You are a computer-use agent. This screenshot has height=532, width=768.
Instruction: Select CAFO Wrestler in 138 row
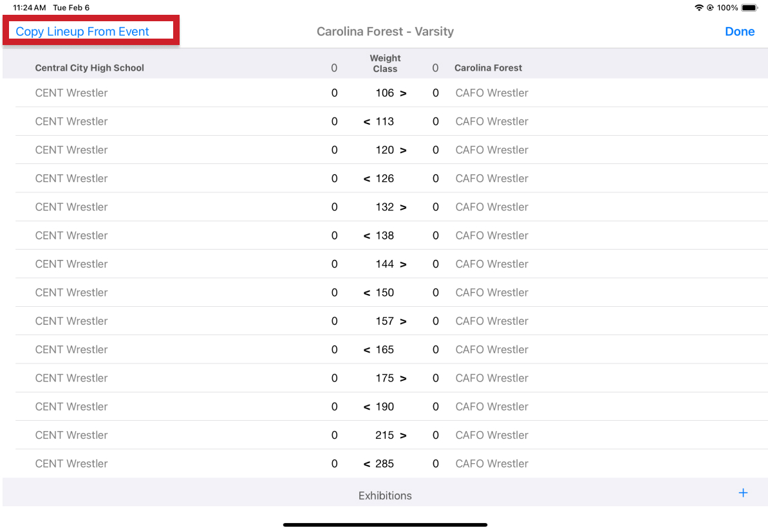[491, 235]
